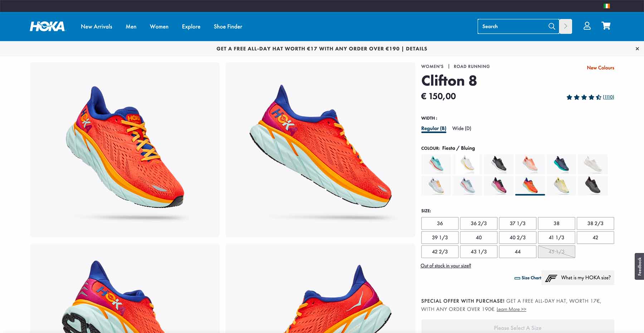Choose size 38

556,223
